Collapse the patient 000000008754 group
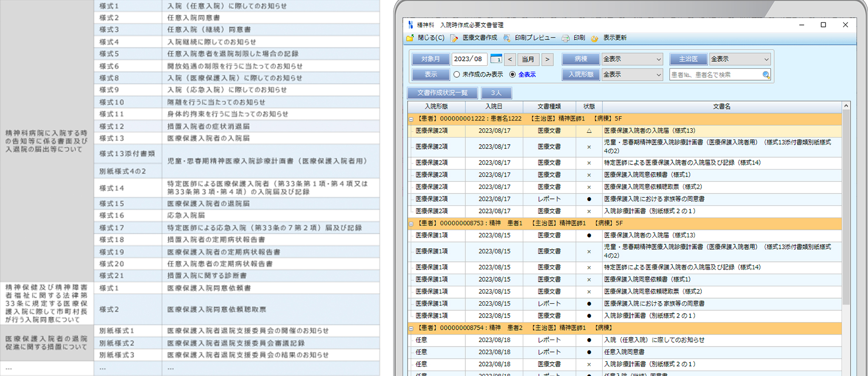868x376 pixels. (411, 329)
